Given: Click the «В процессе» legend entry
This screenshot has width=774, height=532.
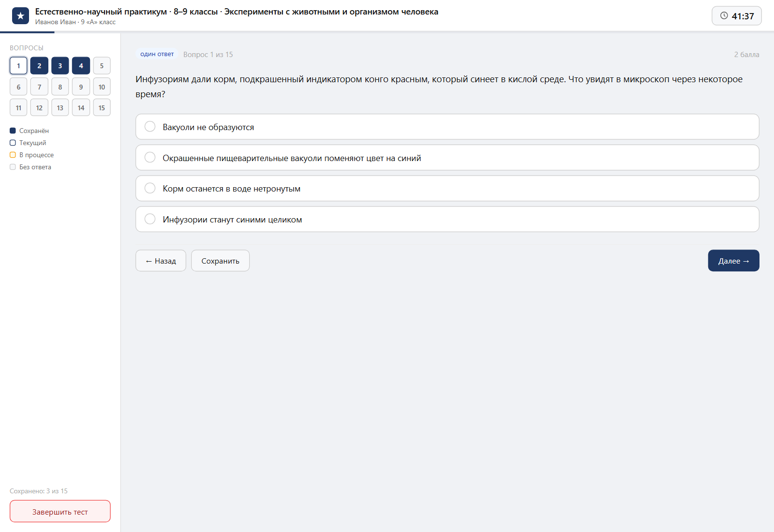Looking at the screenshot, I should pyautogui.click(x=32, y=155).
